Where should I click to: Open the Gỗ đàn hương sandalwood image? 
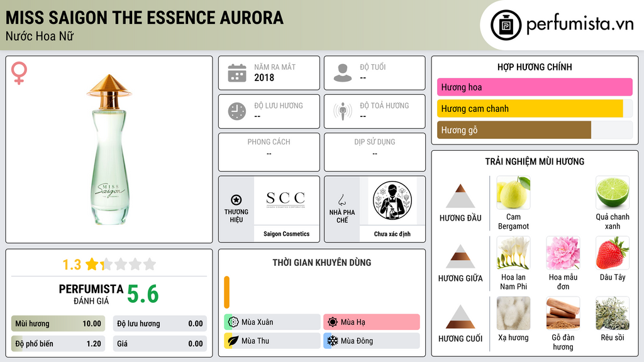(x=563, y=313)
